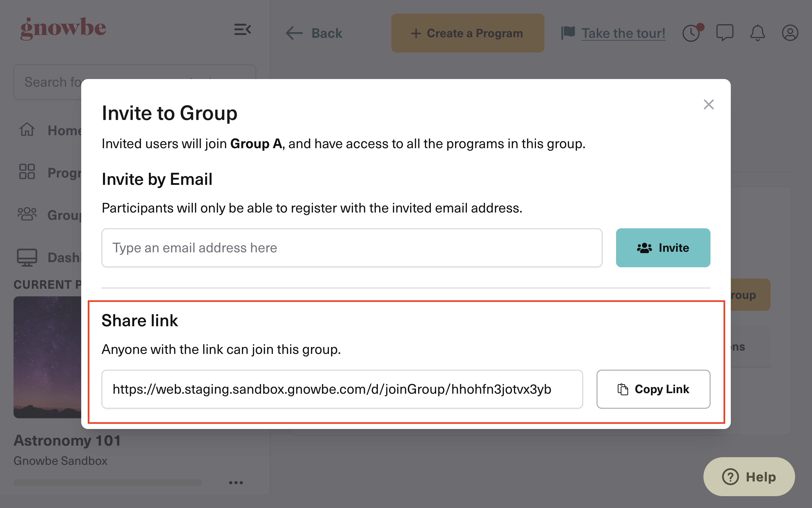
Task: Click Create a Program button
Action: [467, 33]
